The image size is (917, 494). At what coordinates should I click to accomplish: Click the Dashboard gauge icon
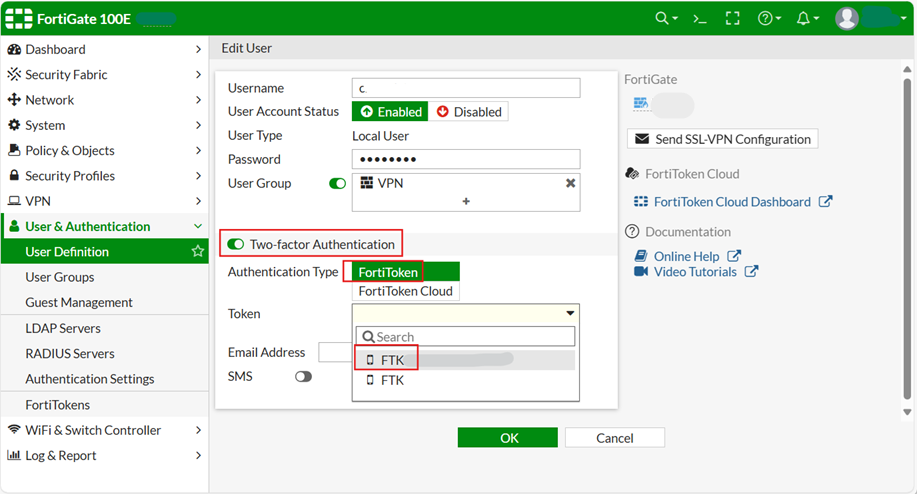coord(14,50)
